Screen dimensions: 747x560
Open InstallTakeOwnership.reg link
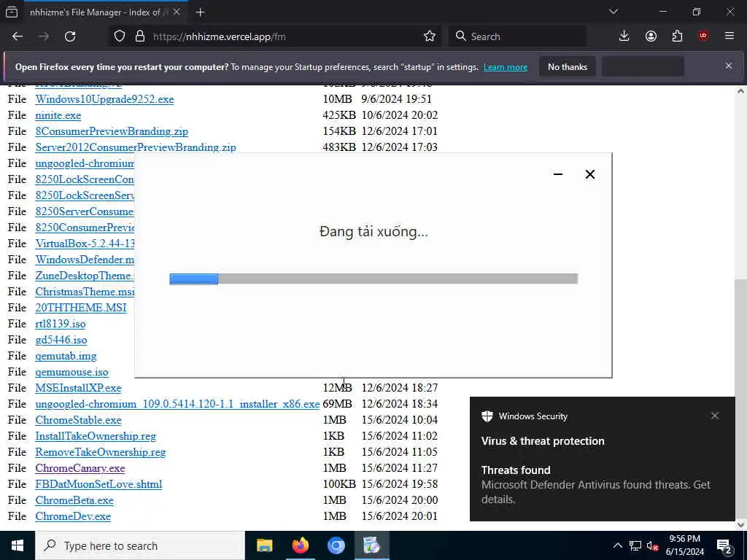tap(96, 436)
